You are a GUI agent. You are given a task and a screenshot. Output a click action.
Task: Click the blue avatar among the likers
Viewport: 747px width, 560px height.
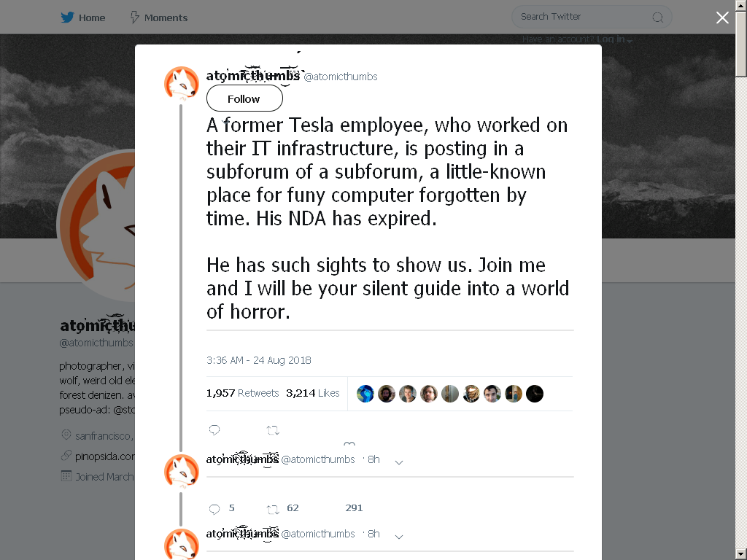365,394
